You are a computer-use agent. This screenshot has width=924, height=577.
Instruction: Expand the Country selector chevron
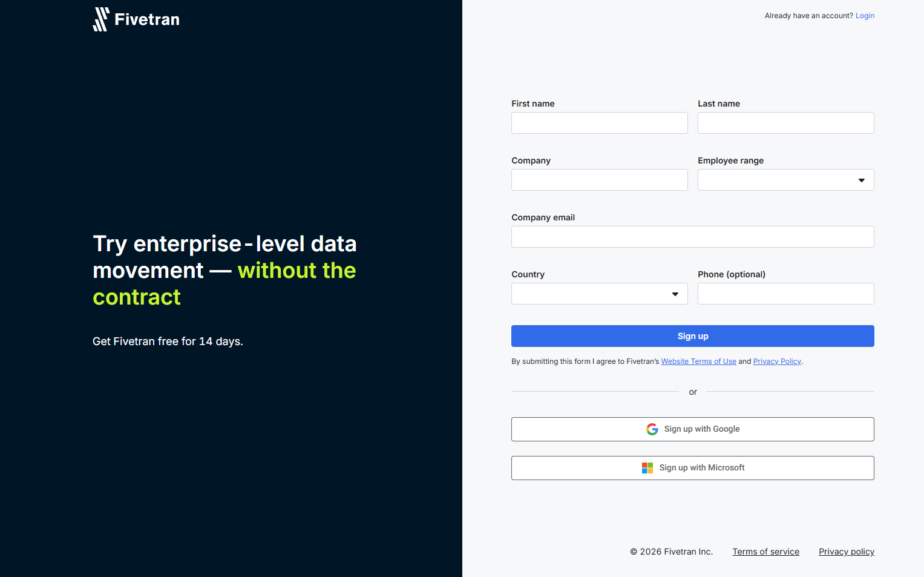(x=675, y=294)
